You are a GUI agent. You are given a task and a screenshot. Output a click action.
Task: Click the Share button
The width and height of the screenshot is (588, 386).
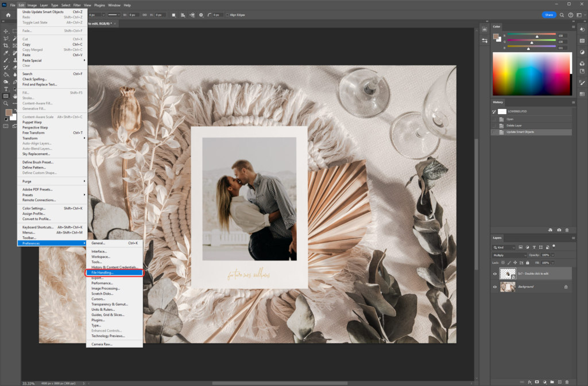549,15
